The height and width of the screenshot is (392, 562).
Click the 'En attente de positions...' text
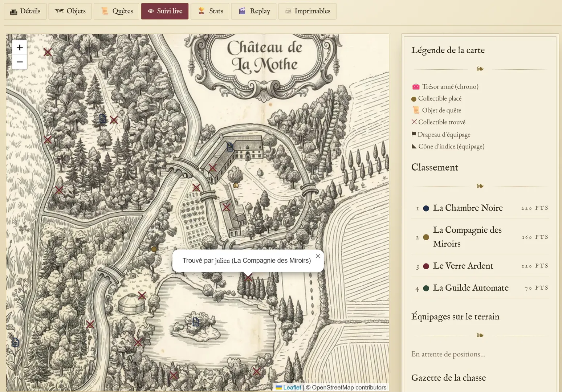(448, 354)
